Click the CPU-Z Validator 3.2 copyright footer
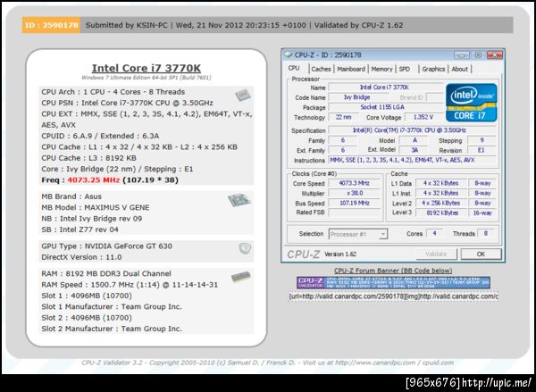Image resolution: width=536 pixels, height=392 pixels. coord(268,363)
